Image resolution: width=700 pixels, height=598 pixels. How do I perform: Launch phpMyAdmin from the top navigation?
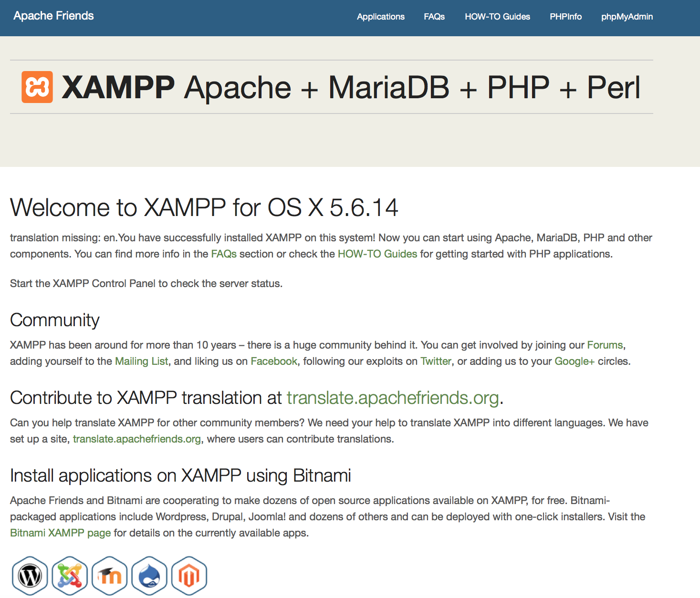627,17
